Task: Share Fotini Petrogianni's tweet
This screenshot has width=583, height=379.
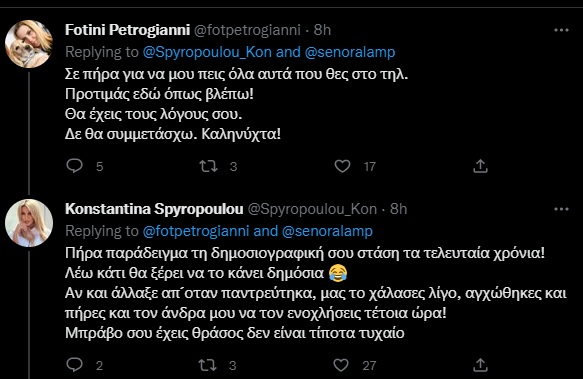Action: pyautogui.click(x=480, y=166)
